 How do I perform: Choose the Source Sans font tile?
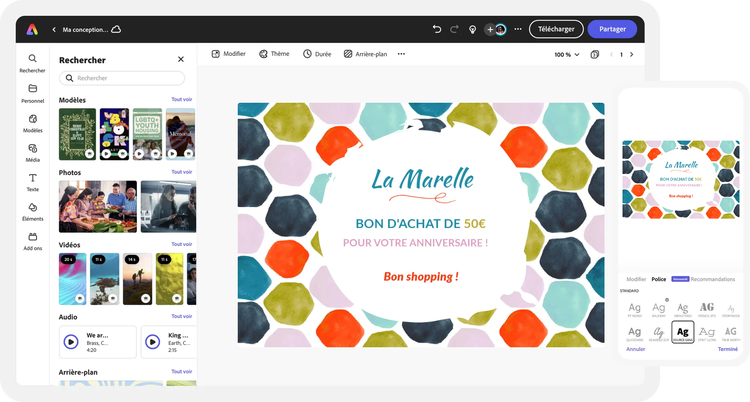683,332
